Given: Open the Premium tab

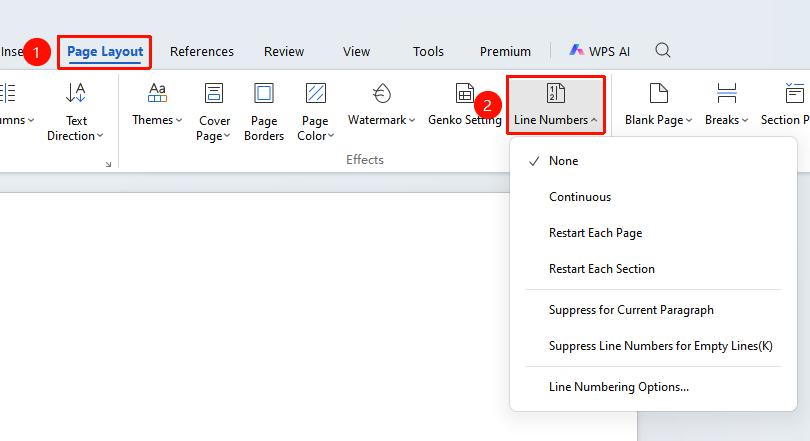Looking at the screenshot, I should (505, 52).
